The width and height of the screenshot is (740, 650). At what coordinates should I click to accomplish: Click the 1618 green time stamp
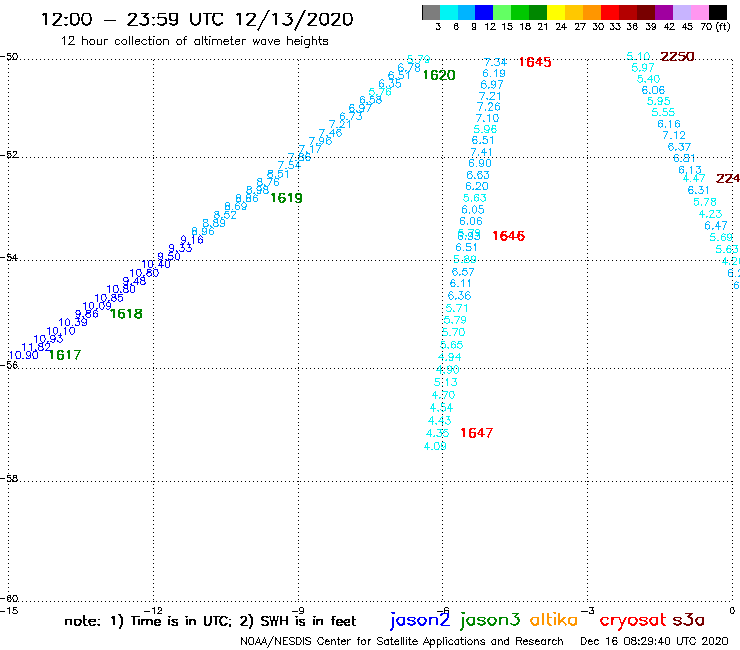(x=126, y=314)
